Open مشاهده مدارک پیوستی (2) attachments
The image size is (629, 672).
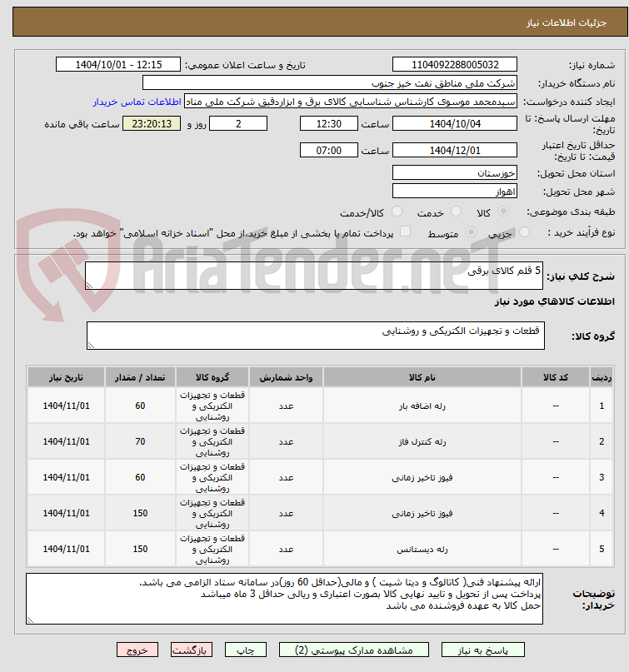pyautogui.click(x=354, y=650)
